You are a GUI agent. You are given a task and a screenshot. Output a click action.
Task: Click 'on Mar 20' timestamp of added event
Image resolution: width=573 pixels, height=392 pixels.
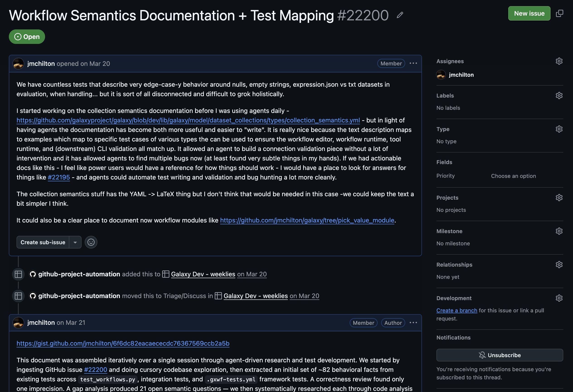pos(252,274)
